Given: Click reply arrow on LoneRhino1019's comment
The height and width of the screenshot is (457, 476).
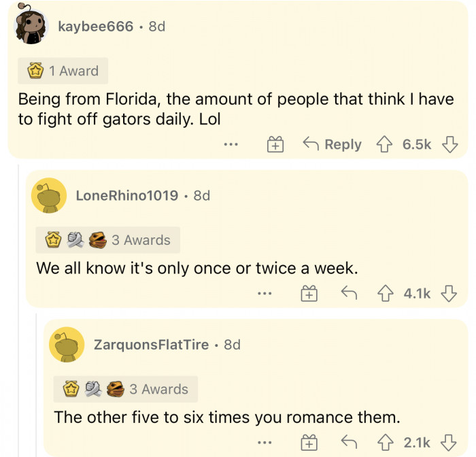Looking at the screenshot, I should click(349, 294).
